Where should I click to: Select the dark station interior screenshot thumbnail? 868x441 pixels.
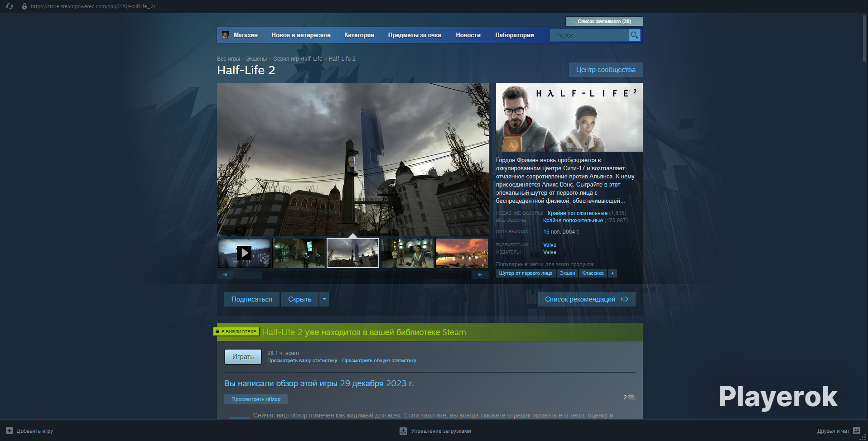pos(299,253)
